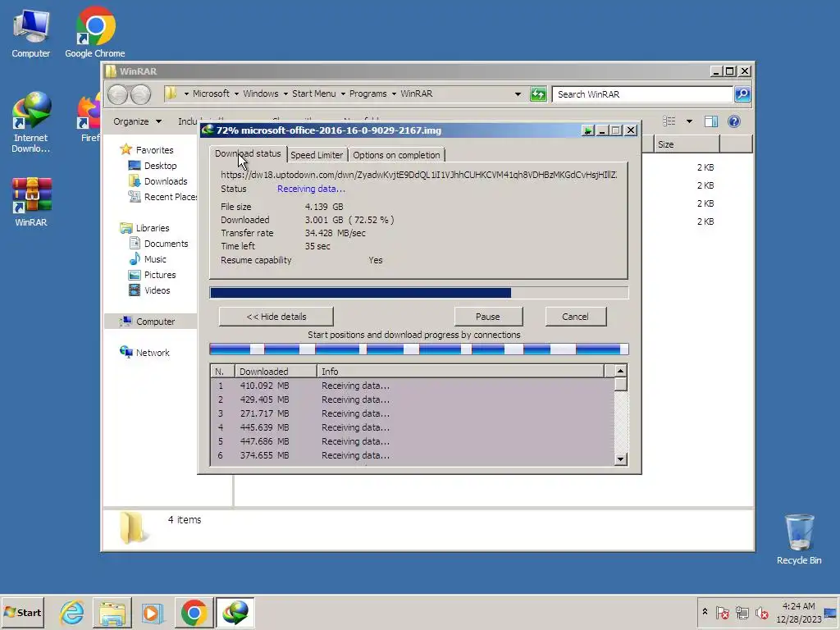Click the Action Center flag tray icon
The height and width of the screenshot is (630, 840).
point(722,612)
